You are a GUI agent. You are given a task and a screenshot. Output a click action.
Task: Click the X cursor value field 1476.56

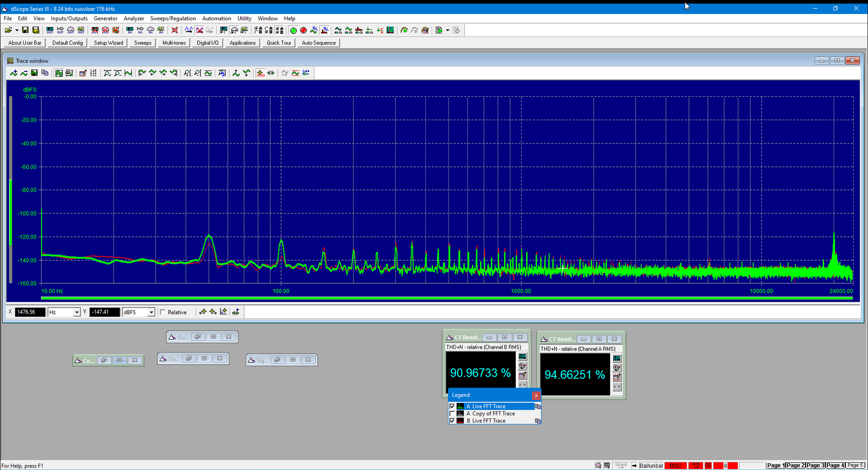point(30,312)
